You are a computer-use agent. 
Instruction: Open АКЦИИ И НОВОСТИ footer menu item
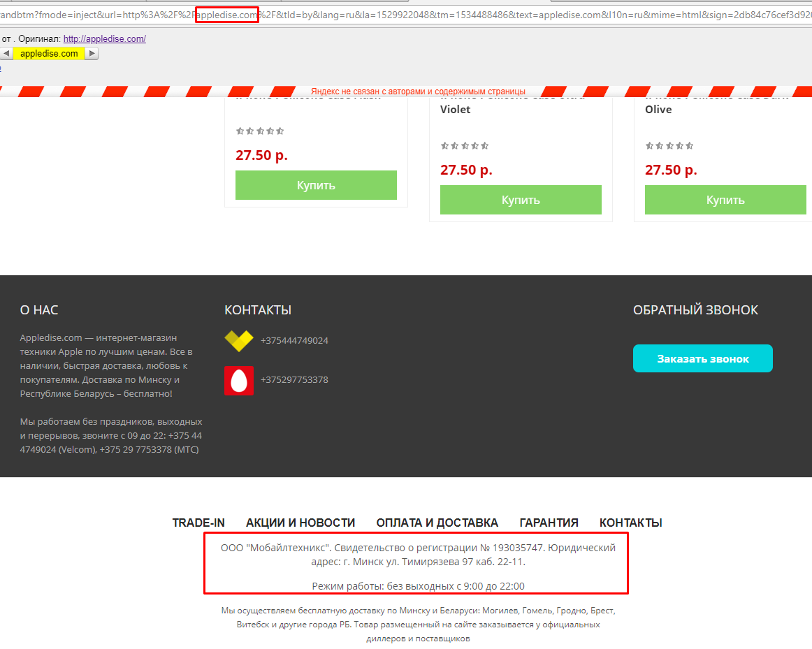pyautogui.click(x=300, y=523)
